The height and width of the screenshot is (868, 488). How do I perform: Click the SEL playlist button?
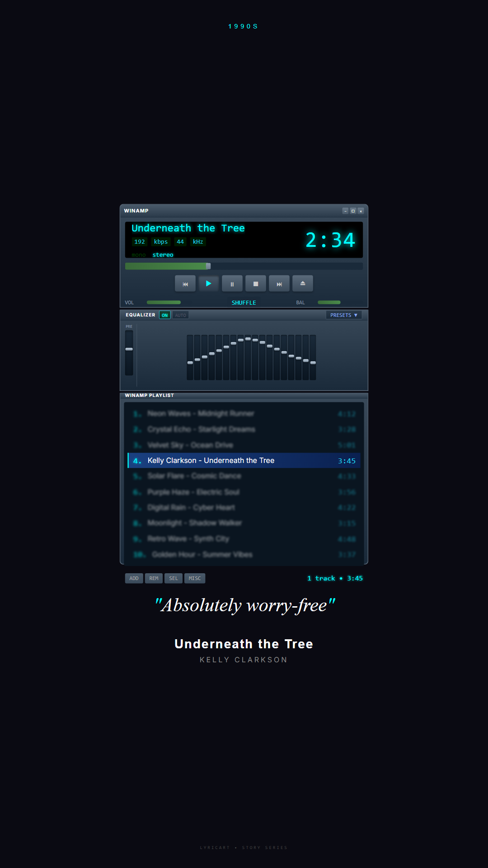pos(174,578)
